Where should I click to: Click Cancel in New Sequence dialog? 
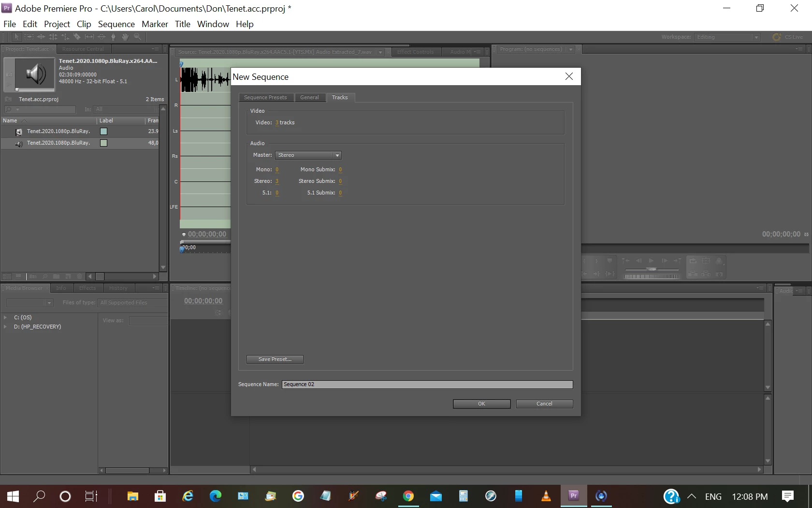544,404
